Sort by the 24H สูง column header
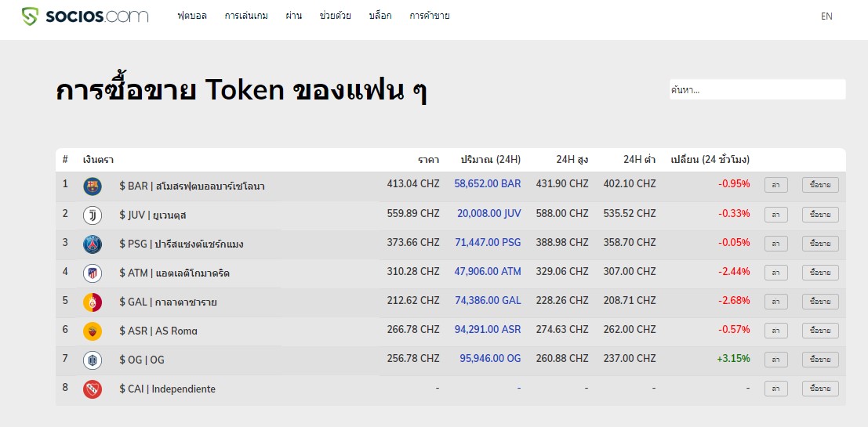This screenshot has height=427, width=868. point(572,160)
